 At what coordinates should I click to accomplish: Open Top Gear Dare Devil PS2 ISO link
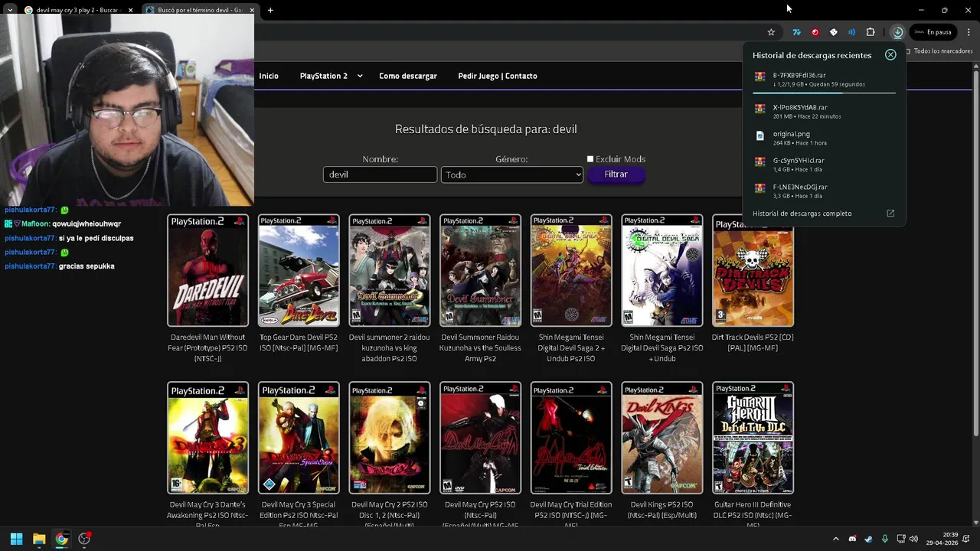(299, 342)
